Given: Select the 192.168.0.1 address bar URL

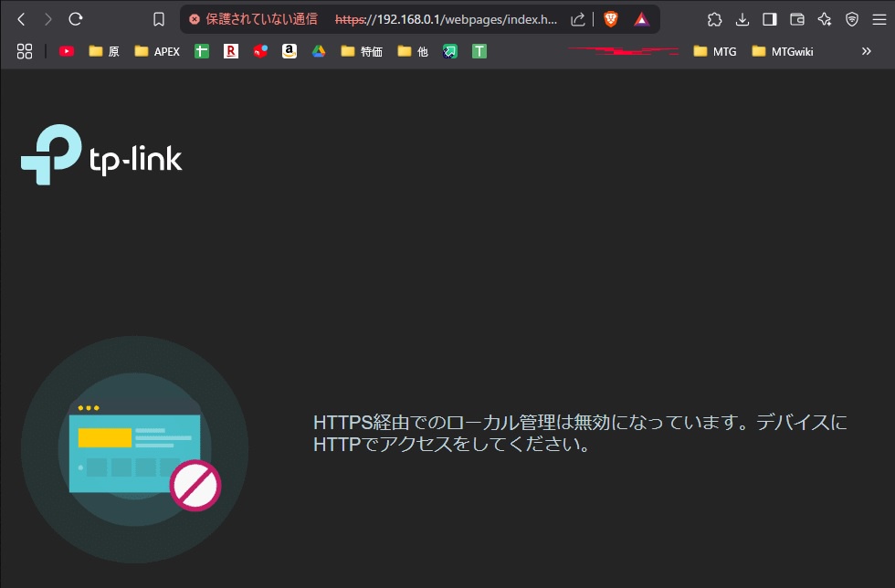Looking at the screenshot, I should point(446,19).
